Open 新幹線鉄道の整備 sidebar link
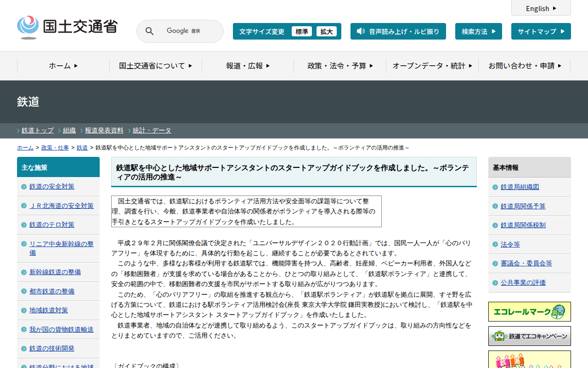Viewport: 588px width, 368px height. point(55,272)
